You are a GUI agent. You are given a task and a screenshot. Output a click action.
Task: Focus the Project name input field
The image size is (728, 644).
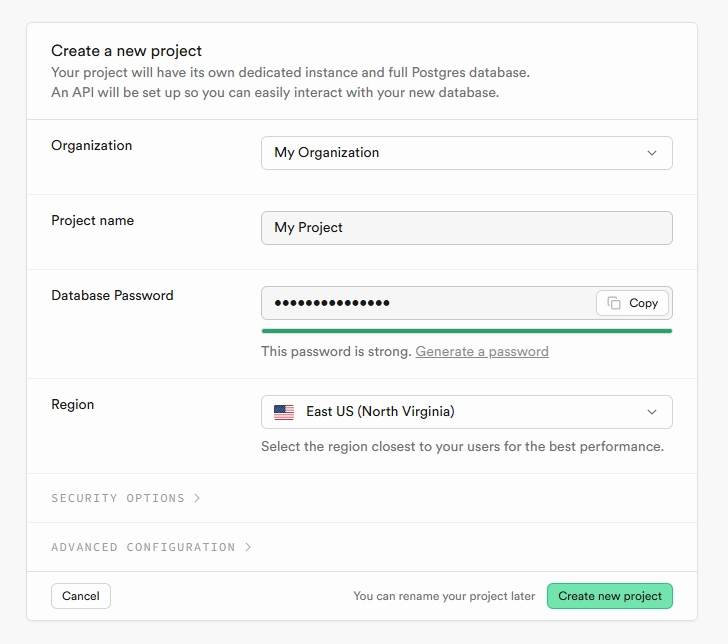[467, 228]
